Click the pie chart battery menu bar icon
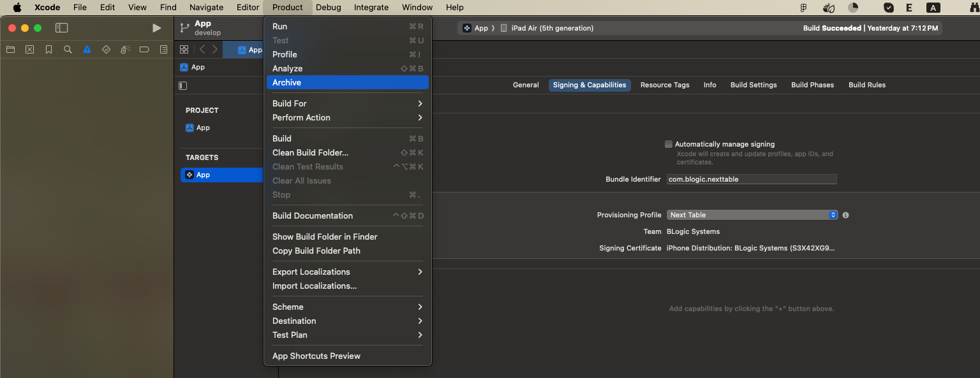This screenshot has height=378, width=980. (853, 7)
